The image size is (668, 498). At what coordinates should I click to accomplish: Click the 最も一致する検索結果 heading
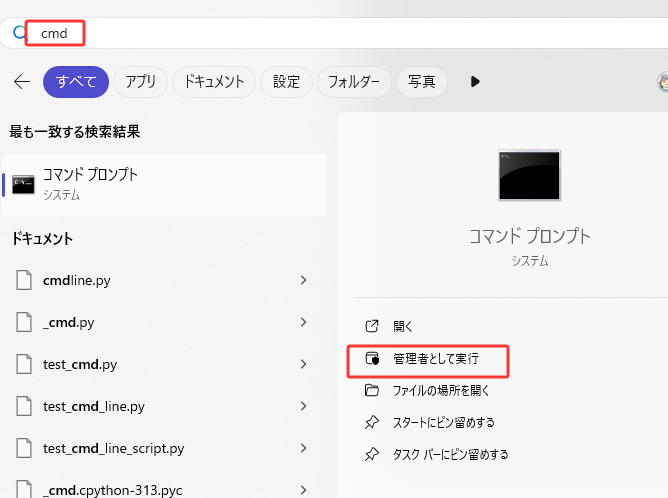(x=75, y=131)
